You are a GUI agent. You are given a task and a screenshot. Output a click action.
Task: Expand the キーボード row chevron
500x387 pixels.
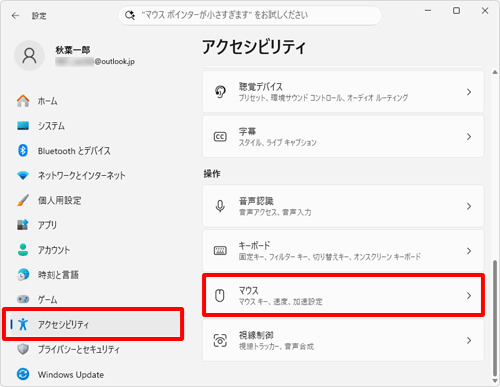pos(469,251)
